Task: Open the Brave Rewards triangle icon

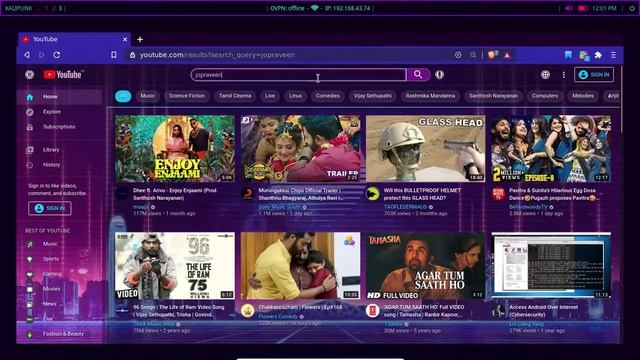Action: pyautogui.click(x=507, y=55)
